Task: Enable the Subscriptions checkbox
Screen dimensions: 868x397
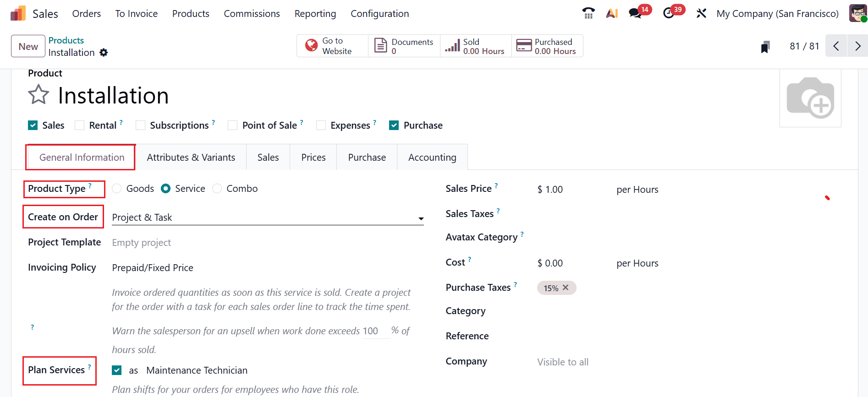Action: tap(141, 125)
